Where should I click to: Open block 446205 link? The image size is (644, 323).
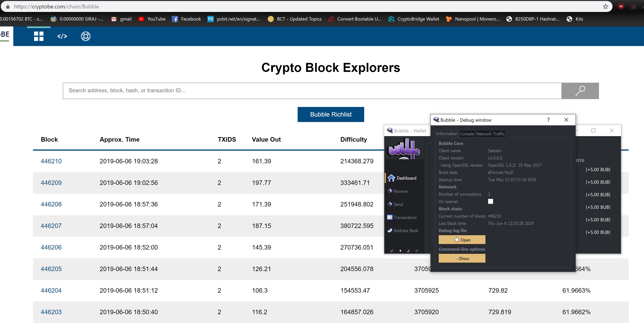51,269
